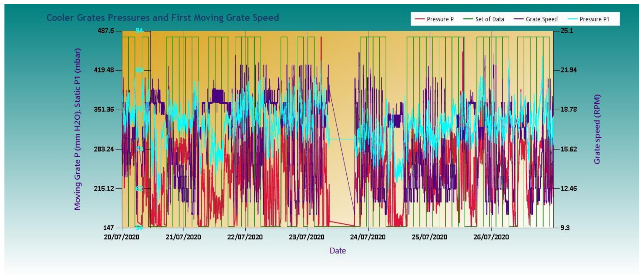Screen dimensions: 644x279
Task: Click the green Set of Data legend line
Action: click(468, 19)
